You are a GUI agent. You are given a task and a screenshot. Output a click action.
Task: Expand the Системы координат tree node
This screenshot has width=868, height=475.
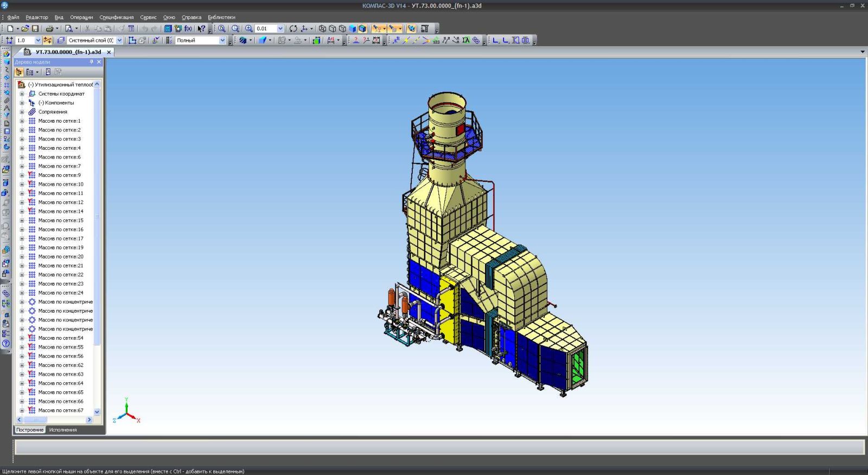tap(22, 94)
